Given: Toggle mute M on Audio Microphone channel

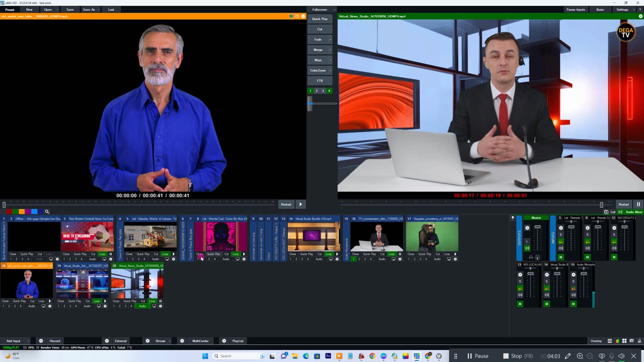Looking at the screenshot, I should coord(573,304).
